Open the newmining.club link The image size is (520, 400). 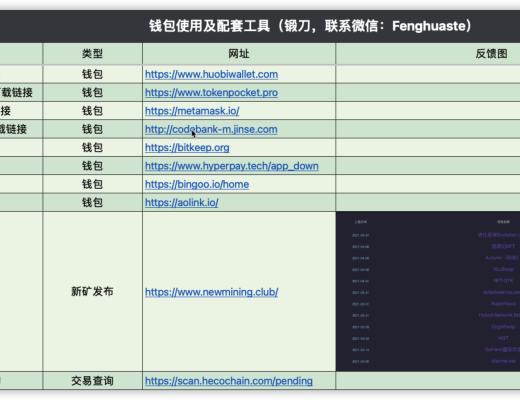click(212, 292)
